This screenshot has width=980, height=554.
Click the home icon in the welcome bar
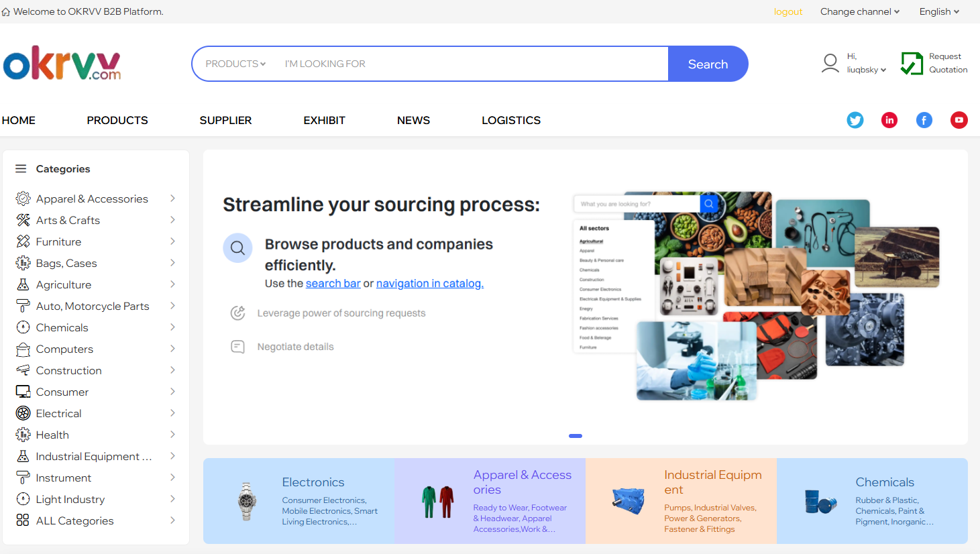[7, 11]
